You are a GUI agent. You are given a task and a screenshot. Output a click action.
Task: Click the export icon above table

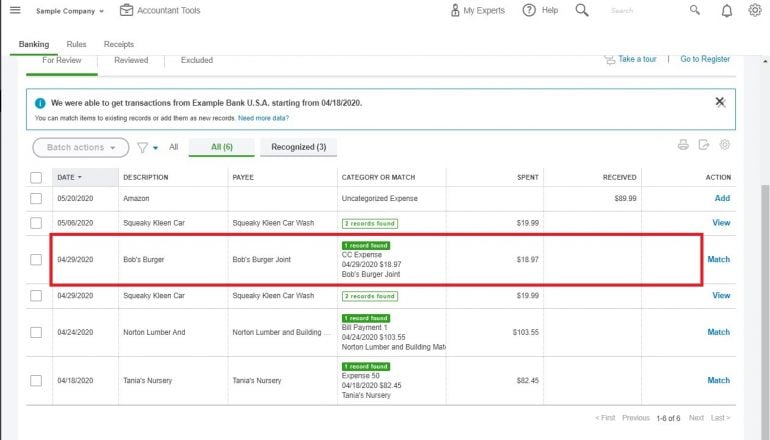point(704,145)
